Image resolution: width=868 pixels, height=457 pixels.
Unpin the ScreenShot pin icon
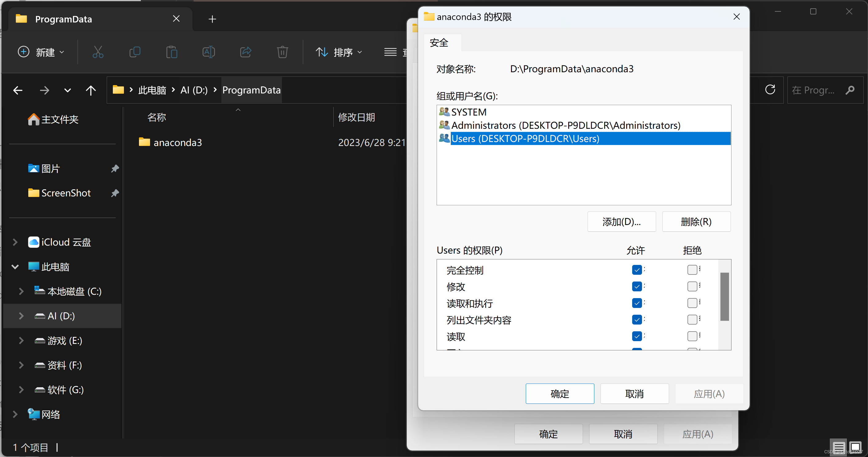(x=115, y=193)
